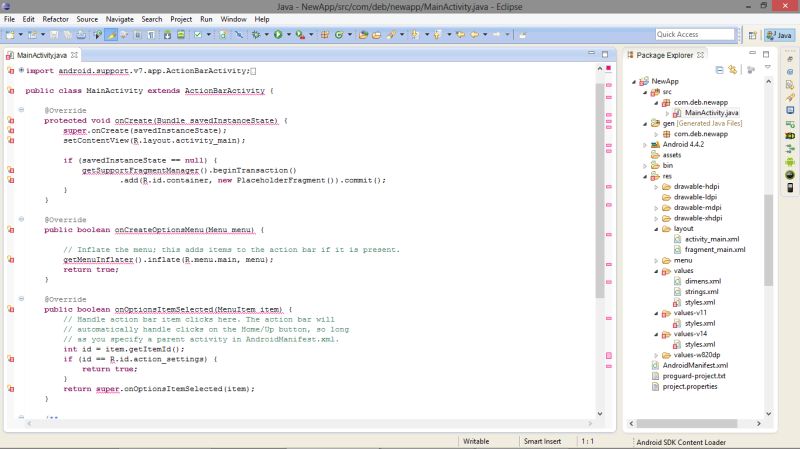Minimize the Package Explorer view
This screenshot has height=449, width=800.
point(753,54)
